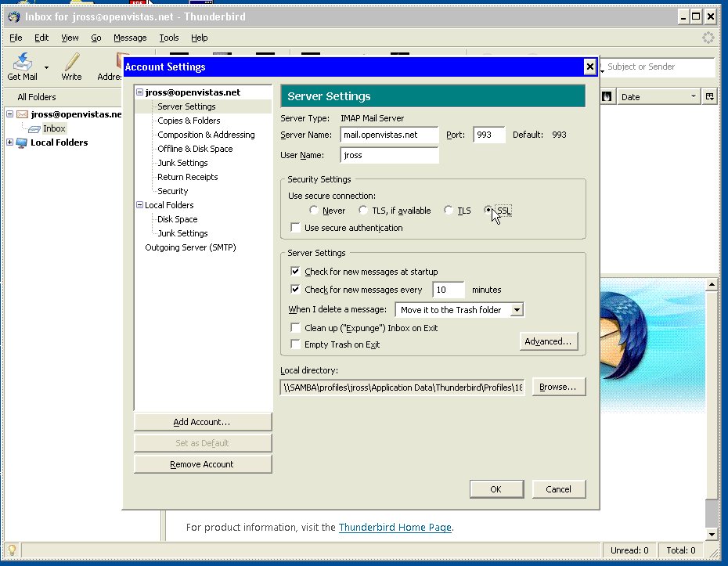The width and height of the screenshot is (728, 566).
Task: Click the User Name input field
Action: tap(389, 155)
